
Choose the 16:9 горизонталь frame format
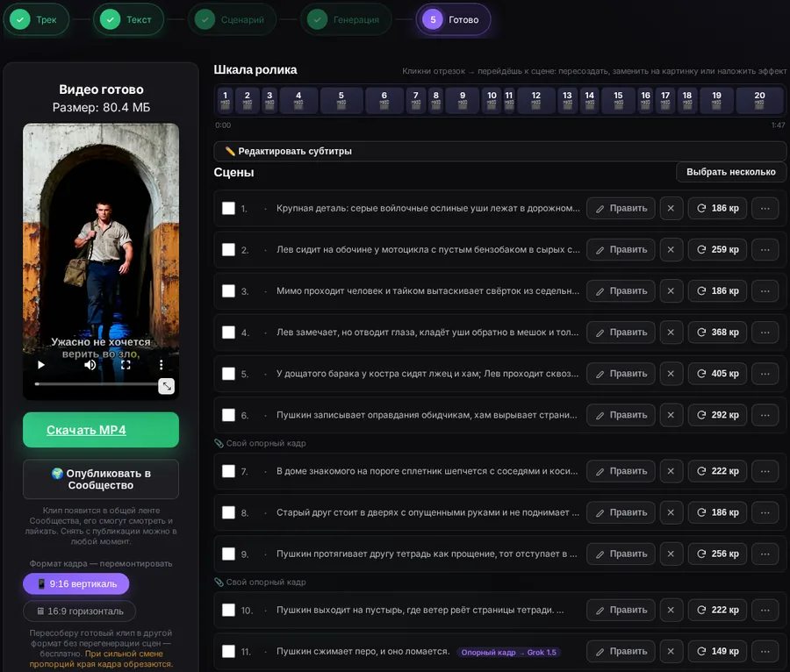point(80,611)
